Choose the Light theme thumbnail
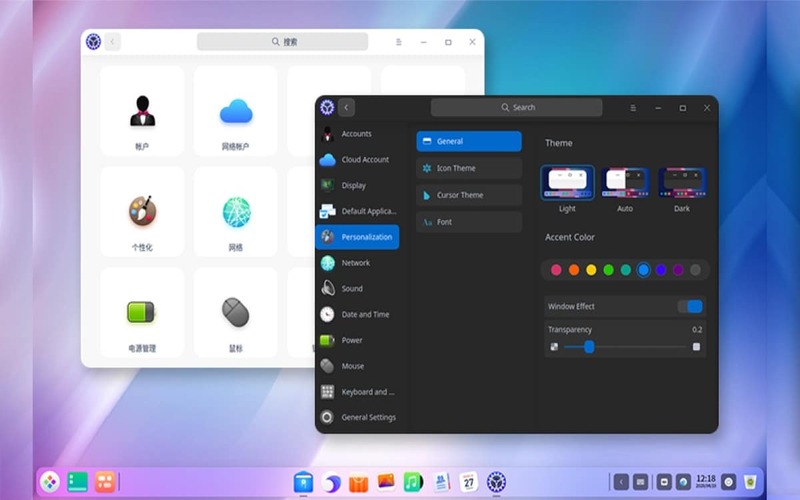The image size is (800, 500). click(567, 182)
